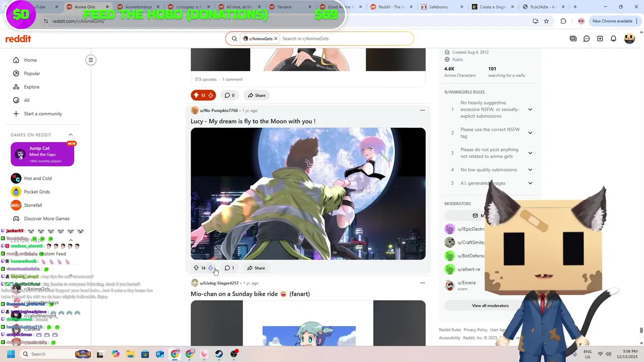Open u/EpicDestro moderator avatar

coord(450,229)
